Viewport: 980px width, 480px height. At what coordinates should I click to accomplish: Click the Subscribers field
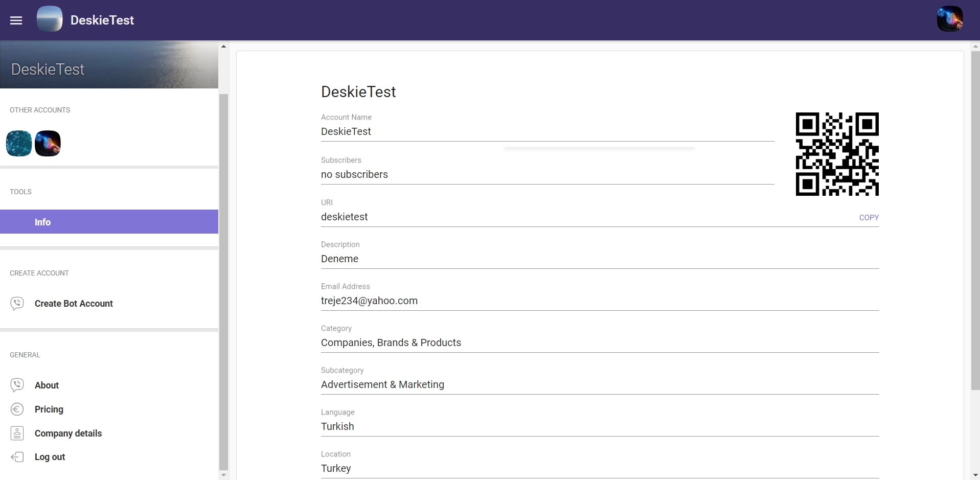click(548, 174)
